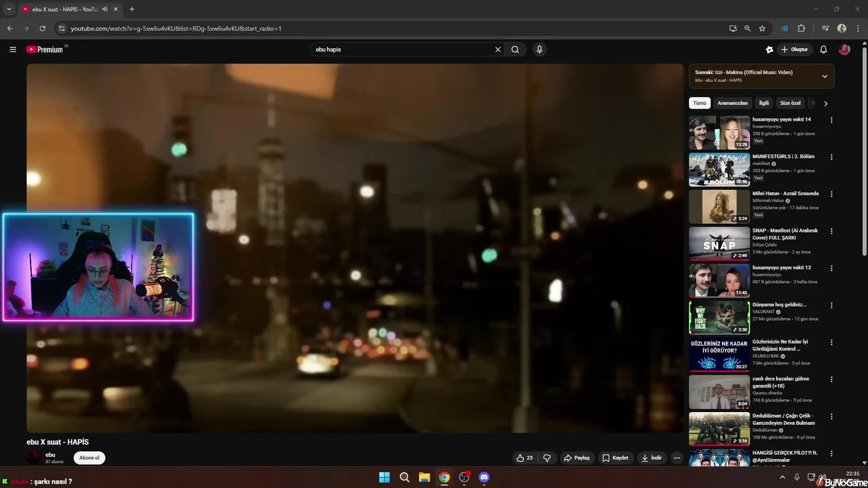Open husamyuyu yayın vakti 14 thumbnail

click(x=719, y=132)
